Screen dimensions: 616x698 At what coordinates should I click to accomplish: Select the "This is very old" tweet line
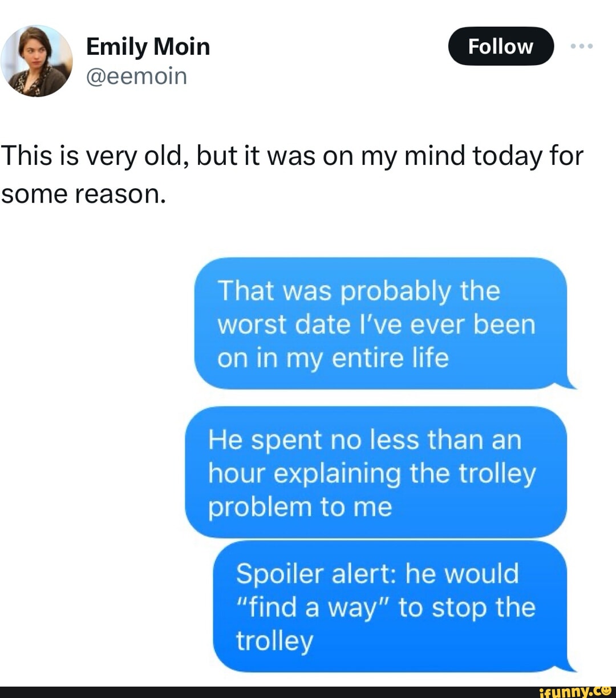pos(292,156)
